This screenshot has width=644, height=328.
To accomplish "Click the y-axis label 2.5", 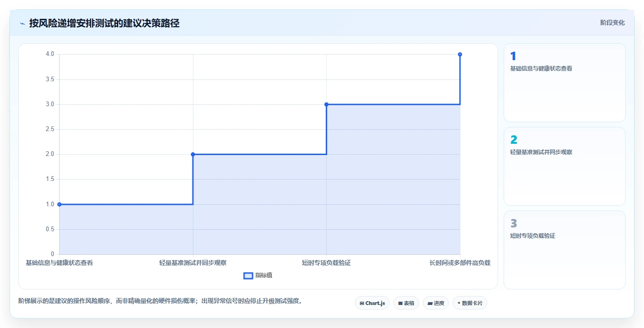I will (x=50, y=129).
